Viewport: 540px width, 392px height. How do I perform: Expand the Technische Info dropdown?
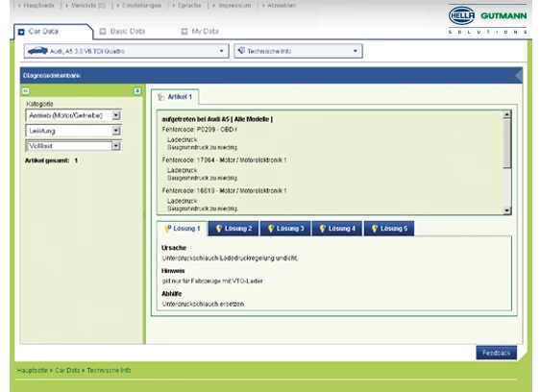356,51
